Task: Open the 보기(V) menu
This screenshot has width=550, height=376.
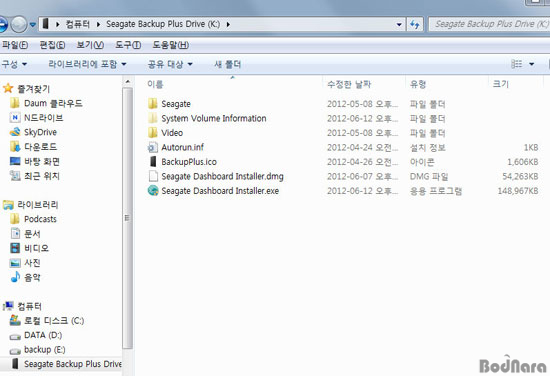Action: tap(90, 45)
